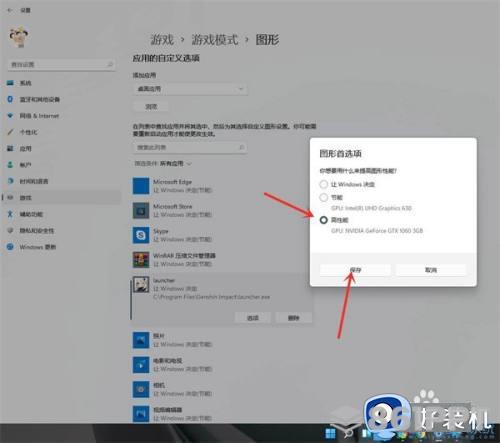
Task: Click the Windows Start button on taskbar
Action: tap(330, 434)
